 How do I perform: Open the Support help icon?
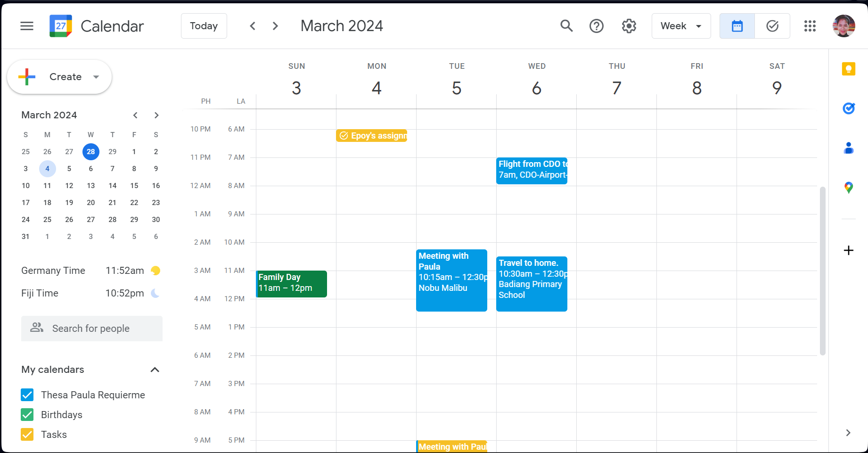point(597,26)
